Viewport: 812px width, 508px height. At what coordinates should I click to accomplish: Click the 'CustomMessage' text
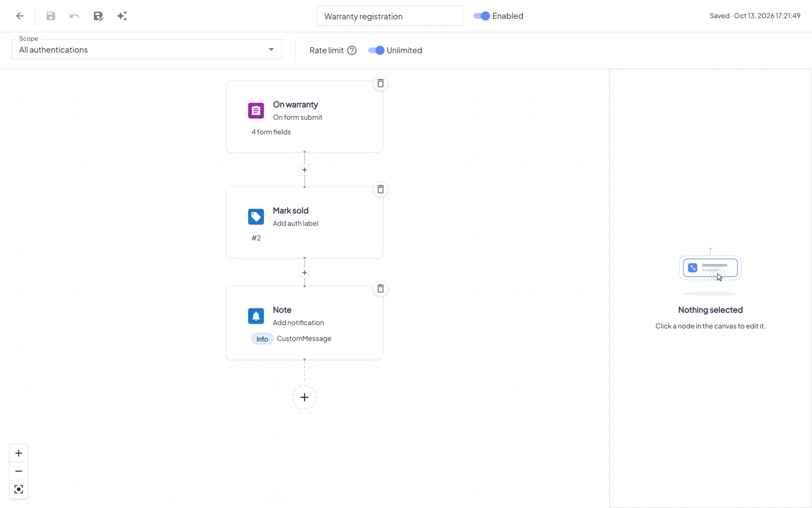coord(304,338)
